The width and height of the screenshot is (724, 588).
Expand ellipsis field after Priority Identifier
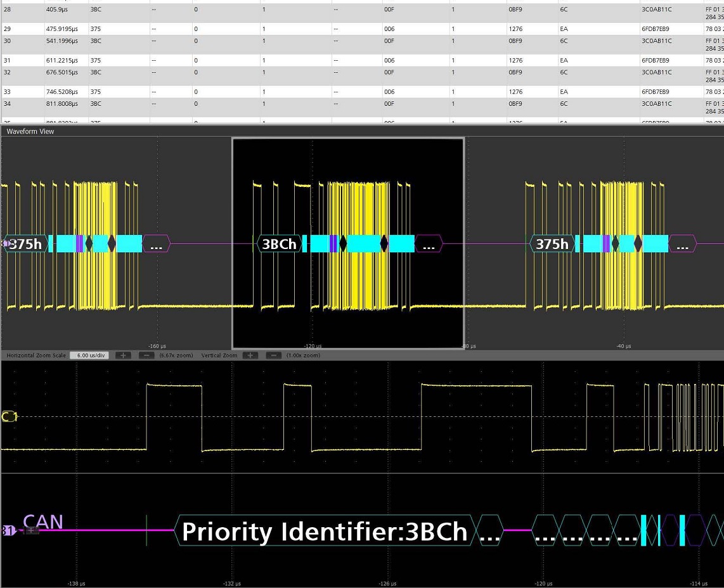coord(489,532)
